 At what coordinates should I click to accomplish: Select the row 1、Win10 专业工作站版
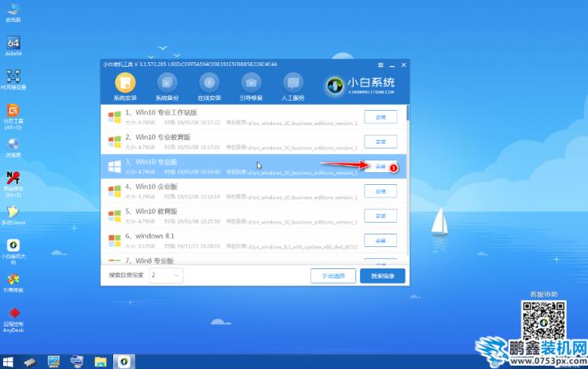pos(253,117)
